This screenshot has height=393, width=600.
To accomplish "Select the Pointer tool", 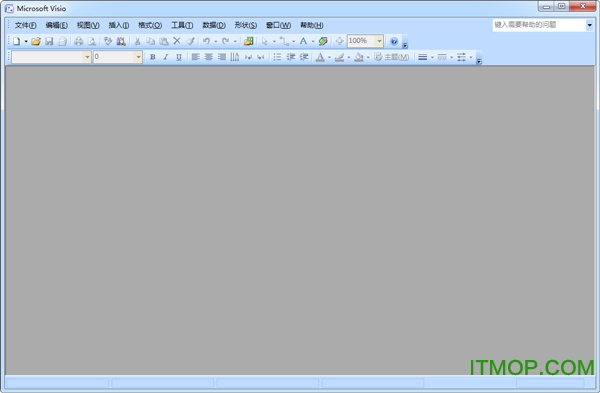I will [264, 41].
